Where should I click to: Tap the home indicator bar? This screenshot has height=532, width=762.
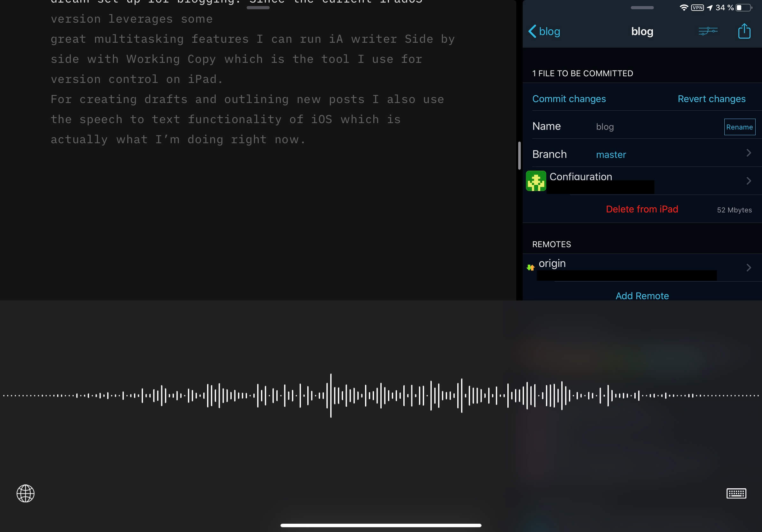point(381,525)
